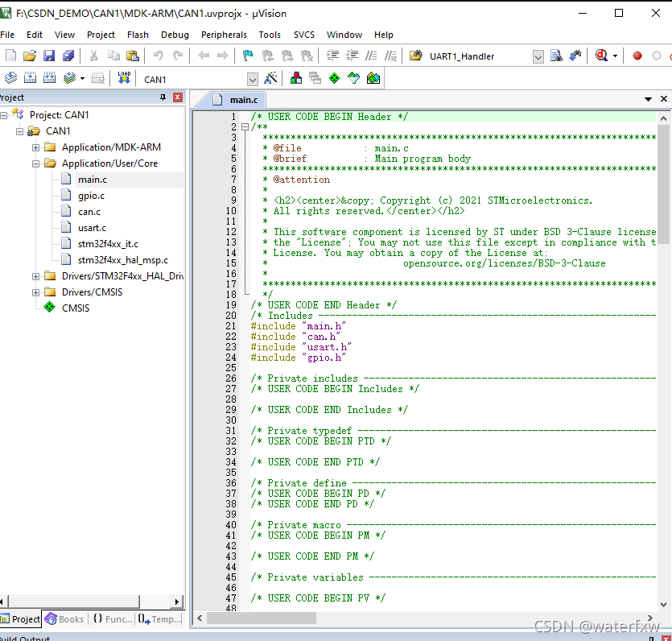Viewport: 672px width, 641px height.
Task: Open the File menu
Action: pos(7,35)
